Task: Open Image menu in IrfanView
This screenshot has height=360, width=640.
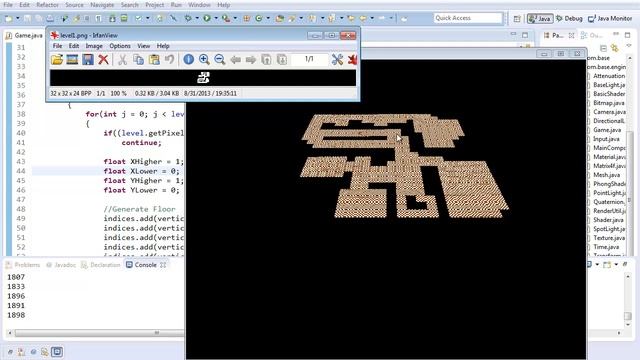Action: tap(94, 46)
